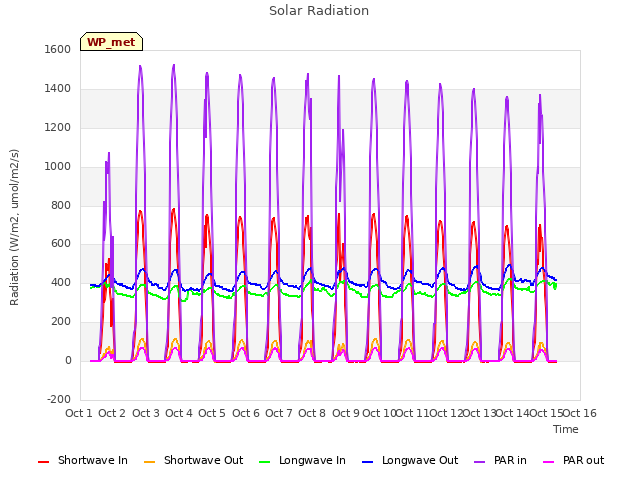Click the PAR in peak on Oct 13

473,89
